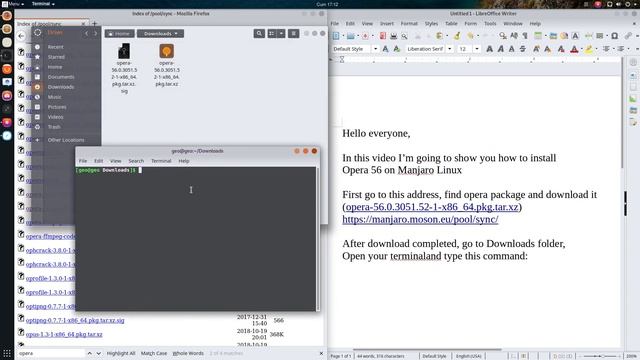Click the find bar search field containing opera

coord(51,353)
